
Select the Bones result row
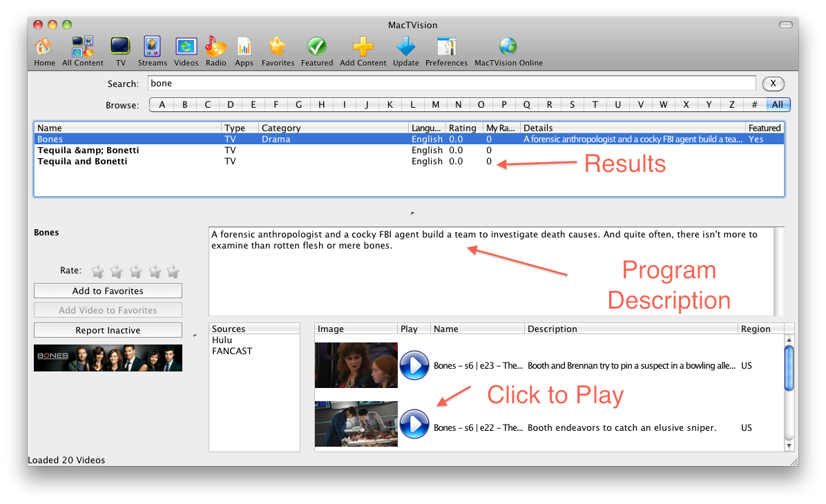click(x=410, y=139)
